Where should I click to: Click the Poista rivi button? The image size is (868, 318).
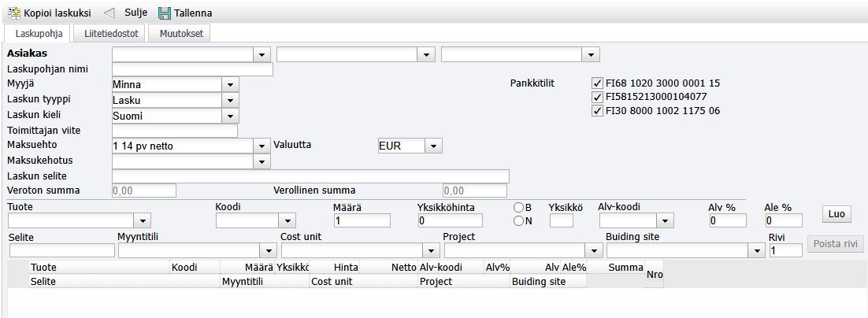pyautogui.click(x=836, y=244)
